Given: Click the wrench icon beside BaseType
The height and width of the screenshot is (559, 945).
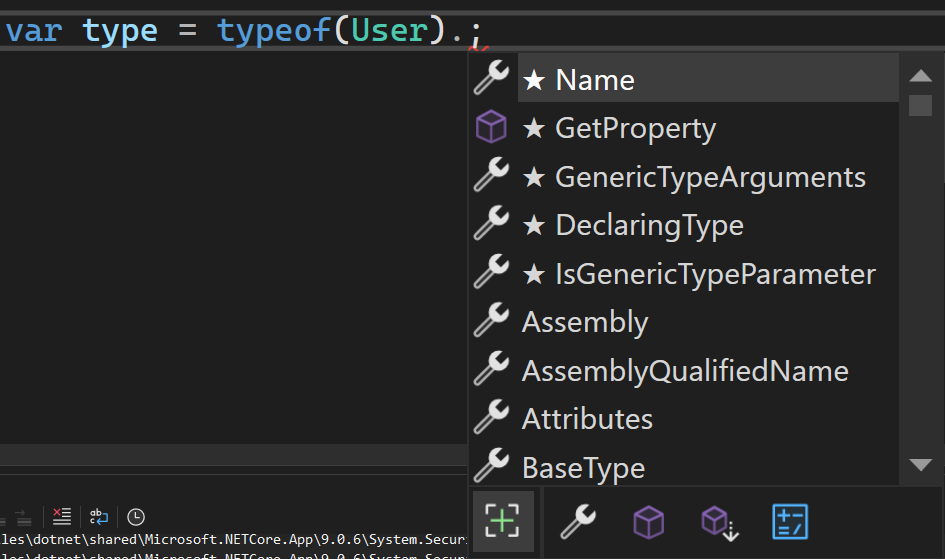Looking at the screenshot, I should pyautogui.click(x=492, y=466).
